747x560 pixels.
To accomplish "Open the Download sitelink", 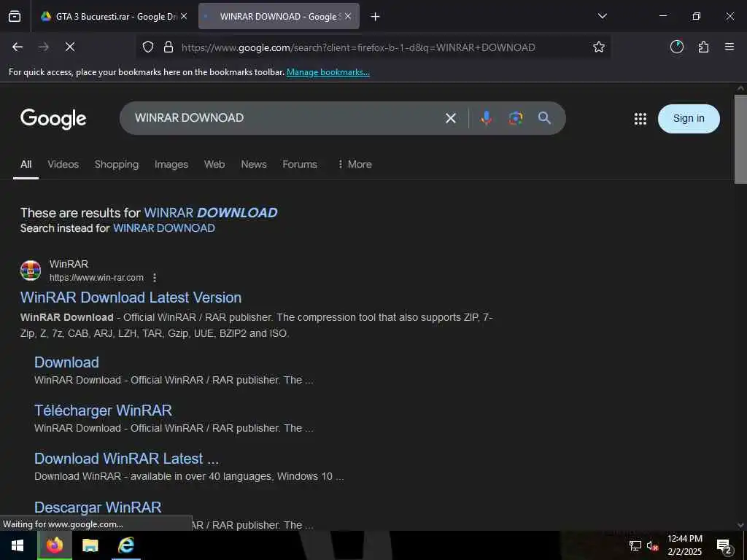I will coord(66,362).
